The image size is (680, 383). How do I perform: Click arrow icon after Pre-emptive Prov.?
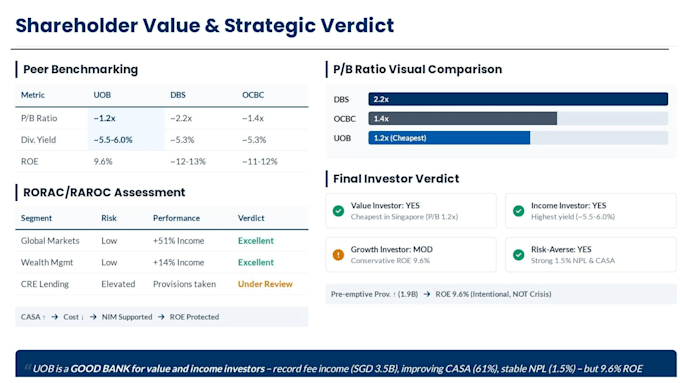[x=427, y=294]
